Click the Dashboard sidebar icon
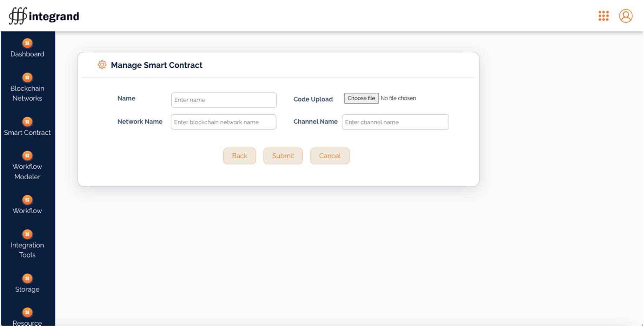The height and width of the screenshot is (326, 644). (x=27, y=43)
